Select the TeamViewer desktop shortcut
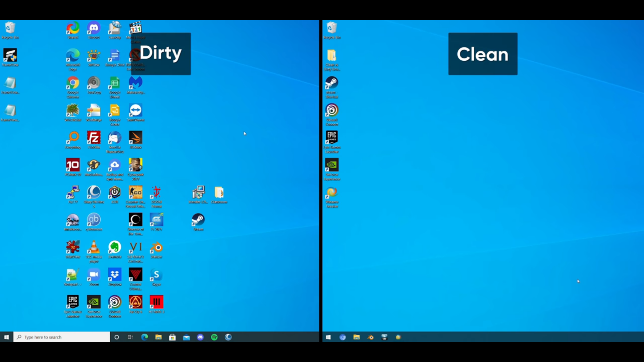 pyautogui.click(x=136, y=111)
